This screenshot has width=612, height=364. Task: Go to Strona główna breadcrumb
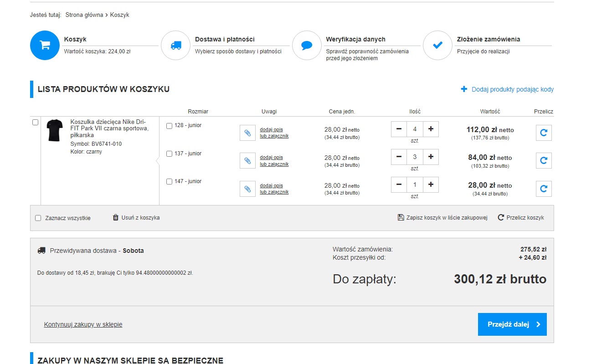[x=84, y=15]
